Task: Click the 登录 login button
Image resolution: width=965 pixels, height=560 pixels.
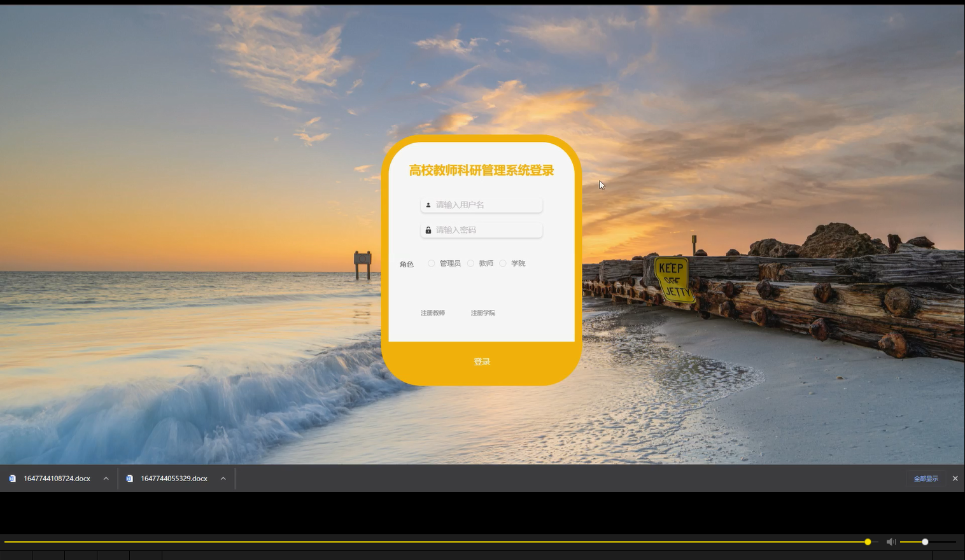Action: (482, 362)
